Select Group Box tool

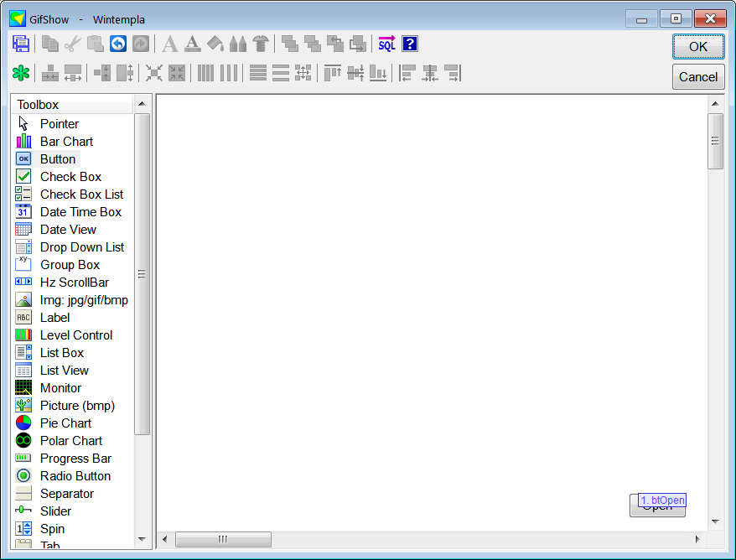click(x=71, y=265)
